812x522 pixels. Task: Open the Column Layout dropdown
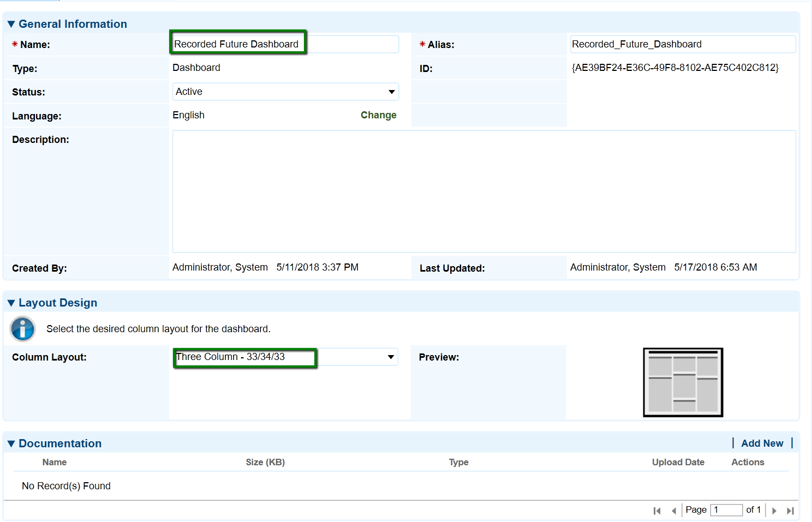coord(285,357)
